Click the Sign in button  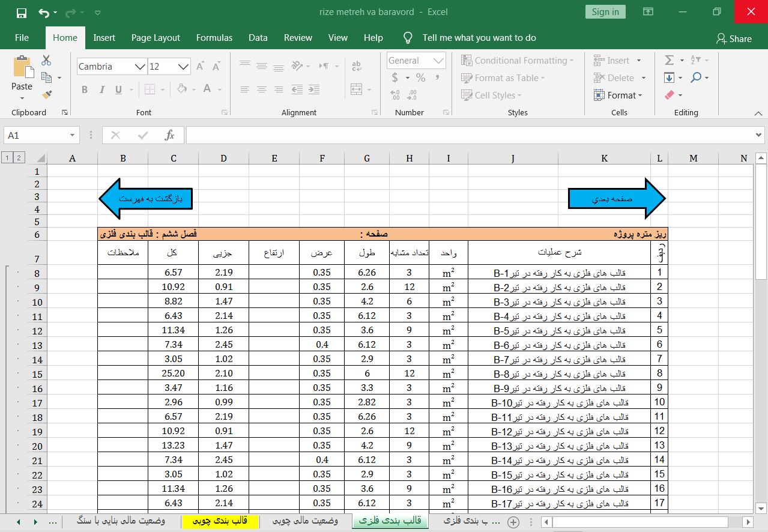[605, 12]
